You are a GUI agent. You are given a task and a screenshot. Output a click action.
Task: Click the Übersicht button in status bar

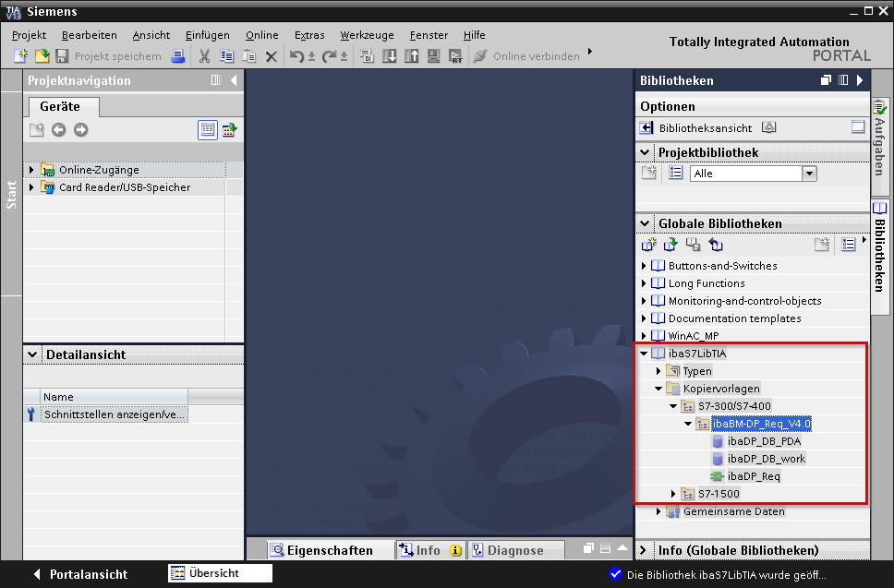pos(220,573)
